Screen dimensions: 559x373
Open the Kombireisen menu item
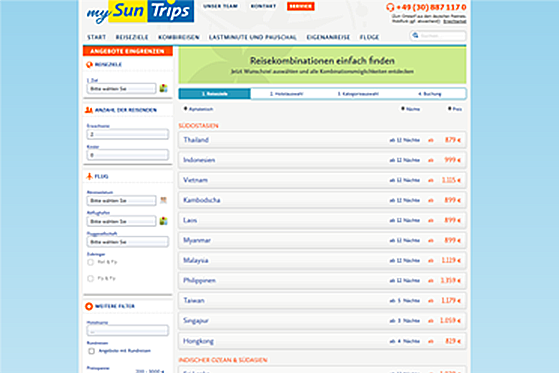[179, 37]
